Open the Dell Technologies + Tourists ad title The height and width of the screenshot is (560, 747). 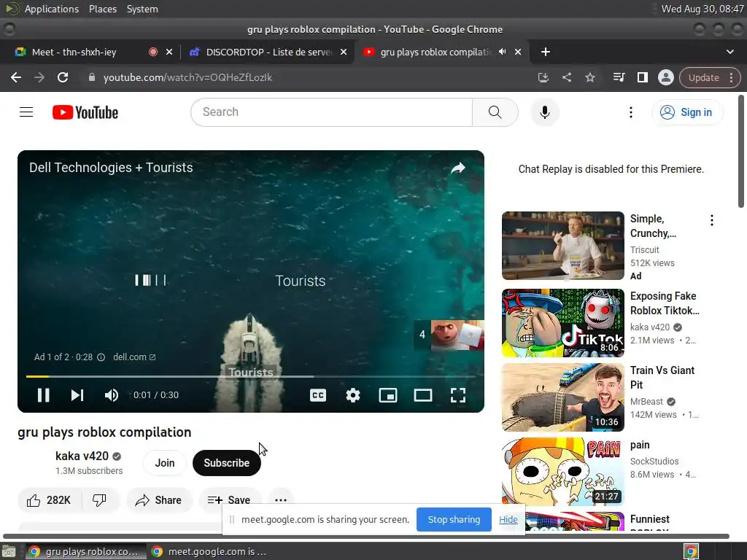click(111, 168)
